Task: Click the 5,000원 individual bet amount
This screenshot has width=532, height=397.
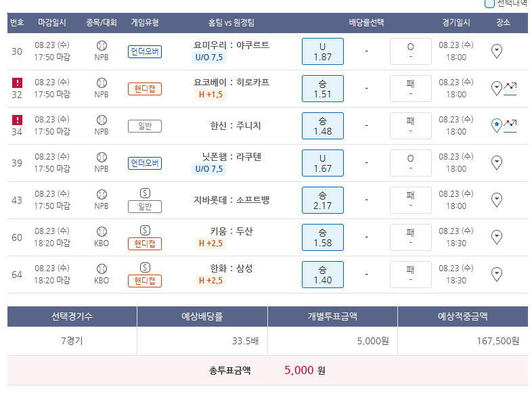Action: 372,342
